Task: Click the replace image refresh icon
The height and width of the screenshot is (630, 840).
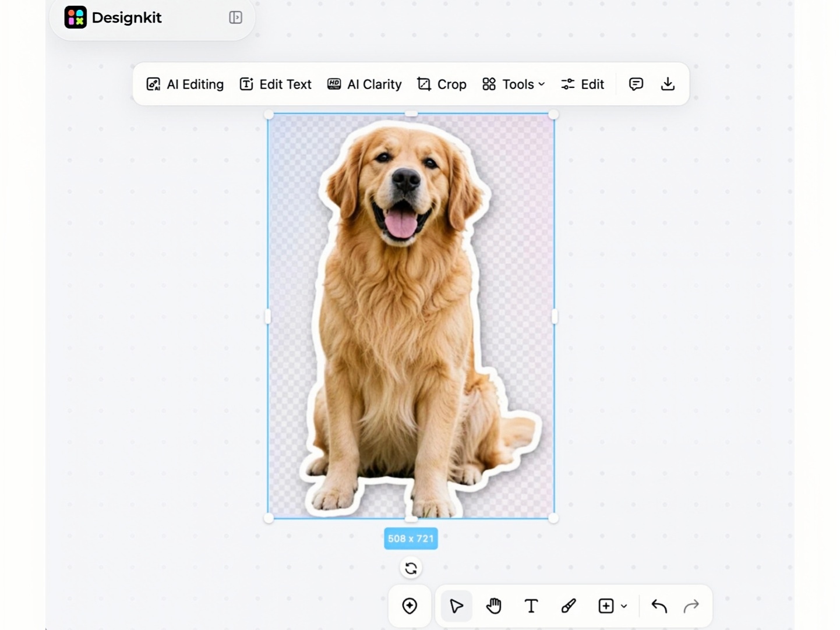Action: point(411,568)
